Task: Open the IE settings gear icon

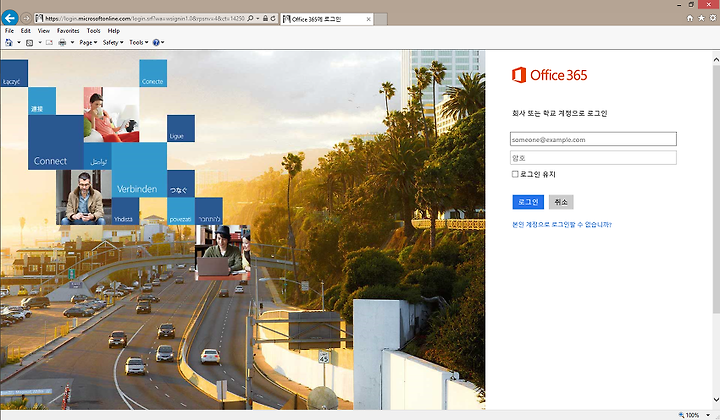Action: (x=713, y=18)
